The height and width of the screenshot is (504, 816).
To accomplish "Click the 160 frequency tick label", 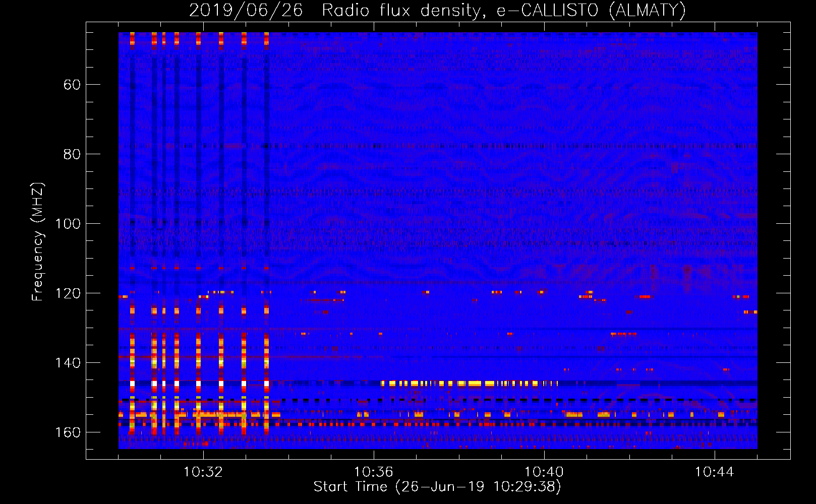I will [68, 432].
